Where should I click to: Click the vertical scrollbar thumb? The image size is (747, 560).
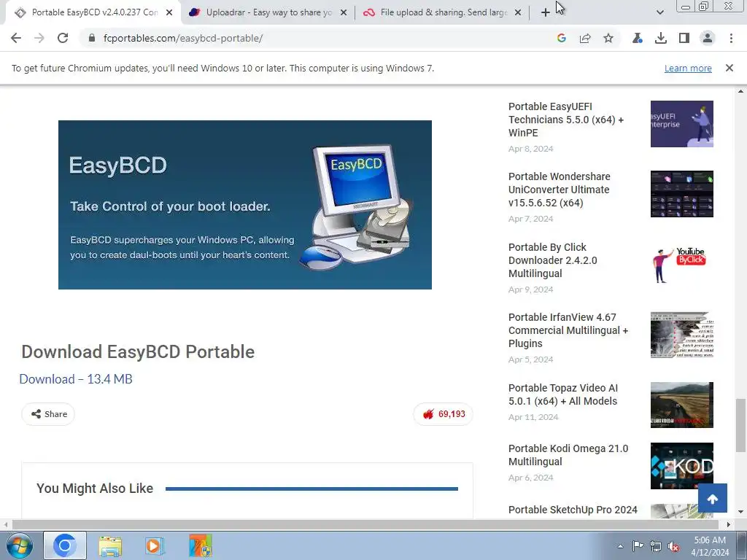(x=740, y=425)
